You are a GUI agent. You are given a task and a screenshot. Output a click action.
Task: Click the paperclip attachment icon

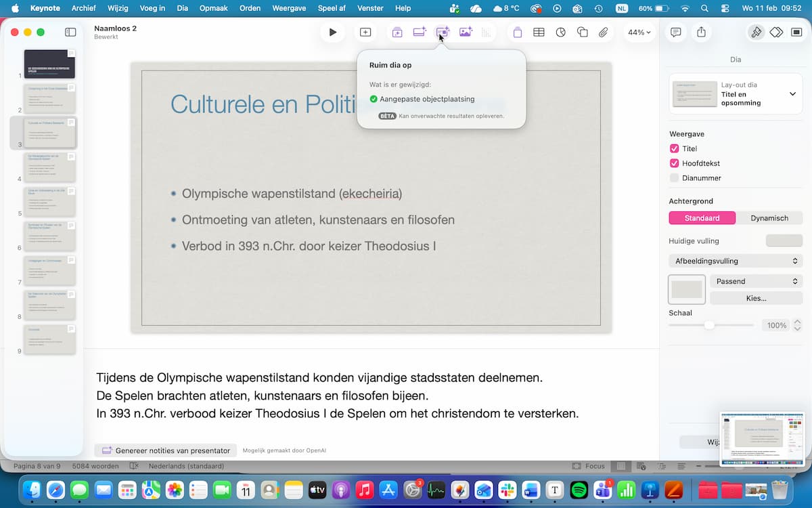click(604, 32)
